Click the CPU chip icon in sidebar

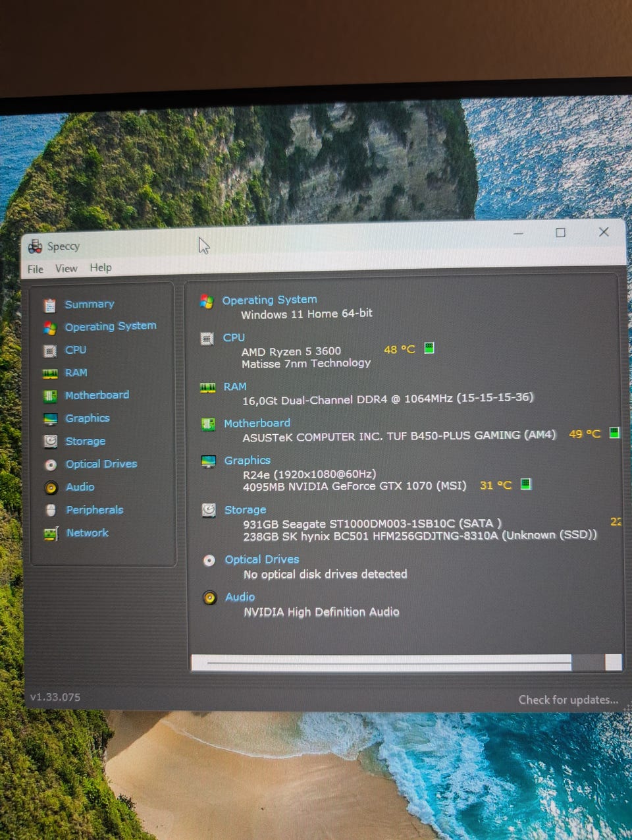[x=50, y=351]
